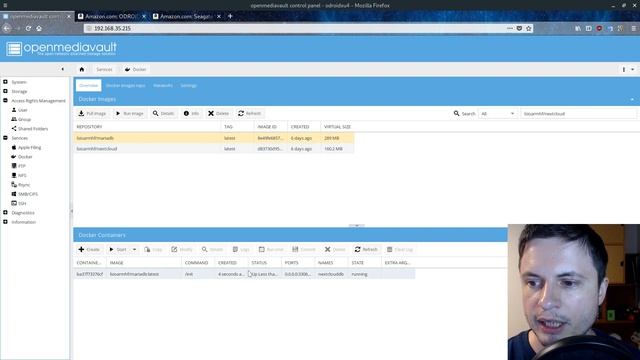640x360 pixels.
Task: Click Info in Docker Images toolbar
Action: click(x=191, y=113)
